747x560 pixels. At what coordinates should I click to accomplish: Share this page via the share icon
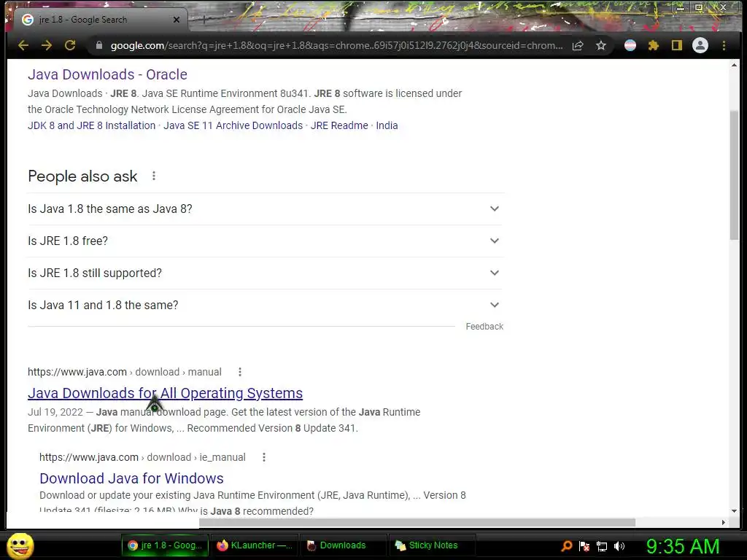(578, 46)
